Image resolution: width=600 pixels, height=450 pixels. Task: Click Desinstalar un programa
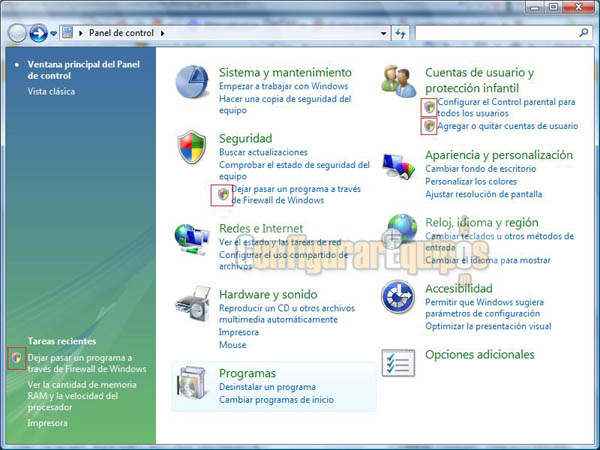click(x=267, y=387)
